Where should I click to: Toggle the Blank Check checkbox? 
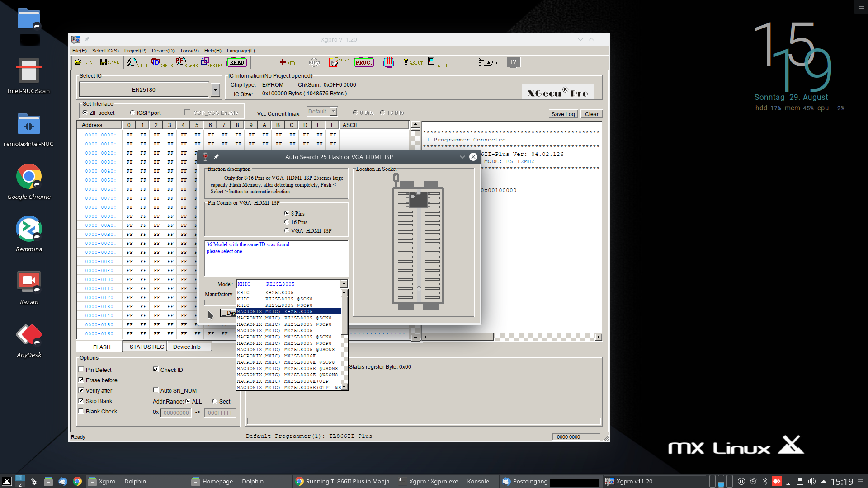pos(81,411)
